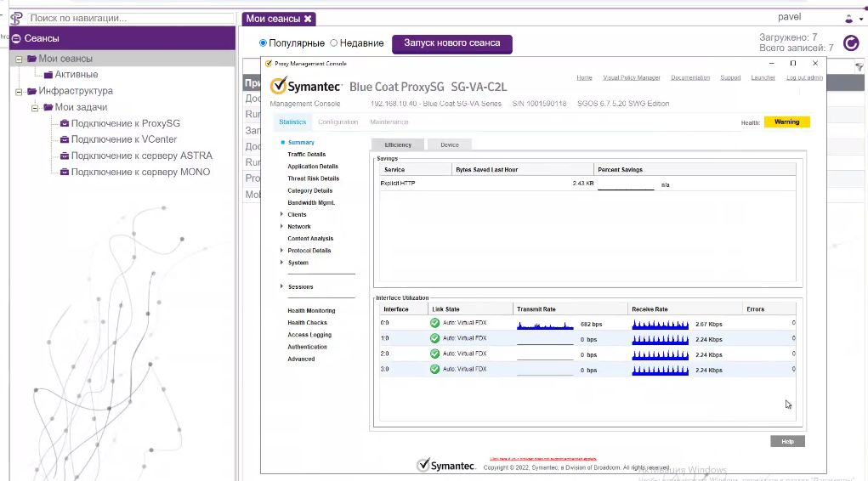Click the Запуск нового сеанса button
868x481 pixels.
point(451,43)
